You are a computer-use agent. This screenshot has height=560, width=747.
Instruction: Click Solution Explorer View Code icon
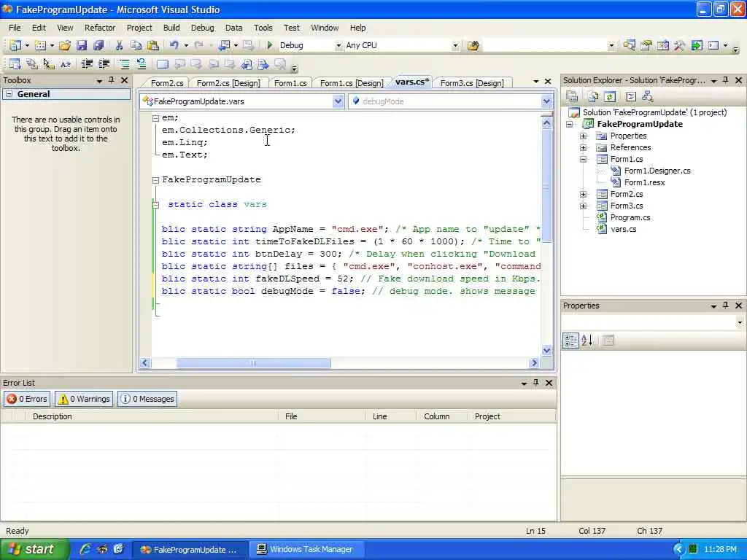[x=631, y=97]
